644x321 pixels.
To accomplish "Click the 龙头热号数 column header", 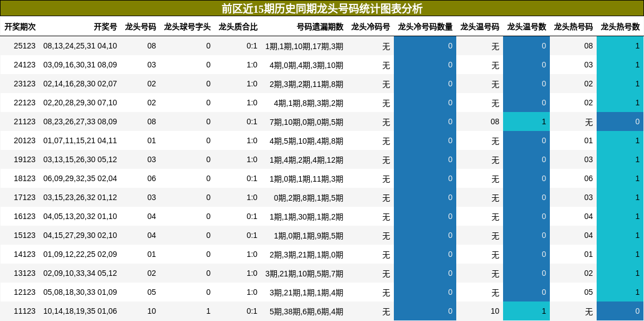I will coord(620,27).
